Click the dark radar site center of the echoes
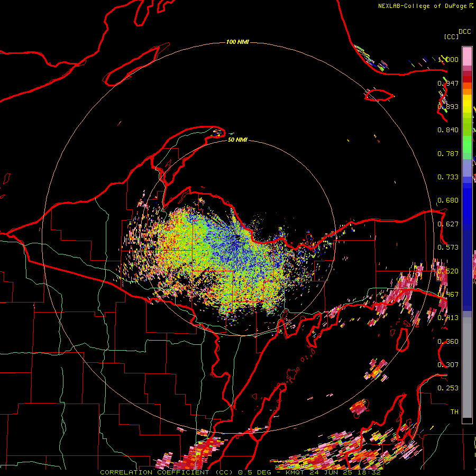 coord(237,237)
